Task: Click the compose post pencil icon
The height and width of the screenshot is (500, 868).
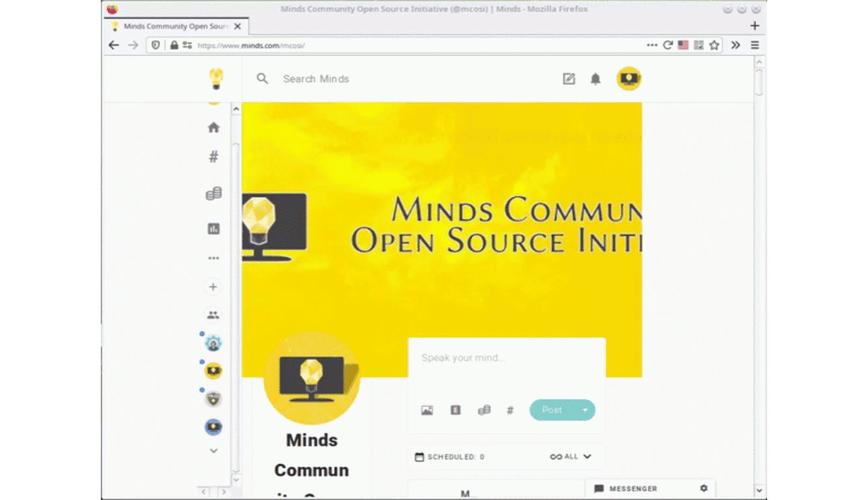Action: coord(569,79)
